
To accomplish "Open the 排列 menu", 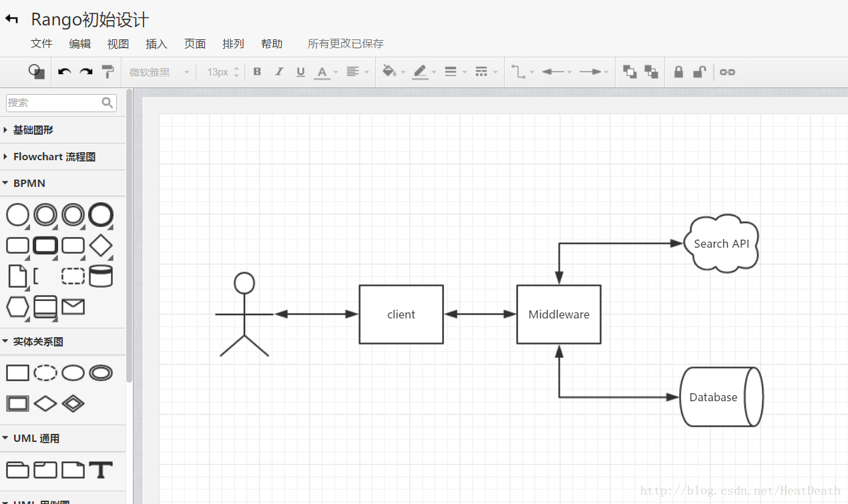I will coord(233,44).
